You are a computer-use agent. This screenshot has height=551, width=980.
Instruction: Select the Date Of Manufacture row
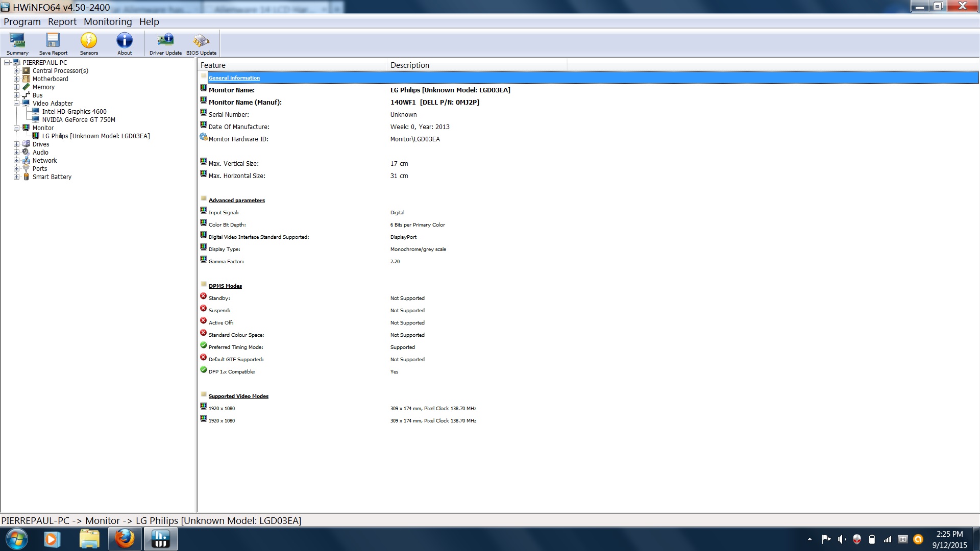588,127
